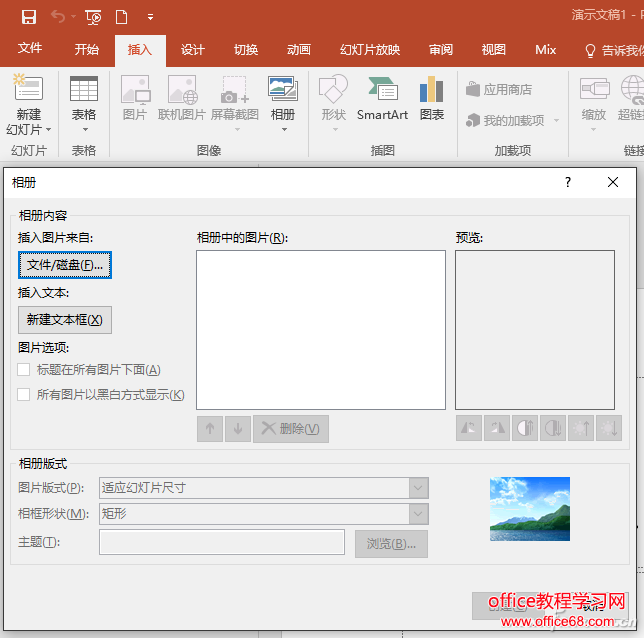Viewport: 644px width, 638px height.
Task: Enable captions below all pictures (标题在所有图片下面)
Action: [24, 370]
